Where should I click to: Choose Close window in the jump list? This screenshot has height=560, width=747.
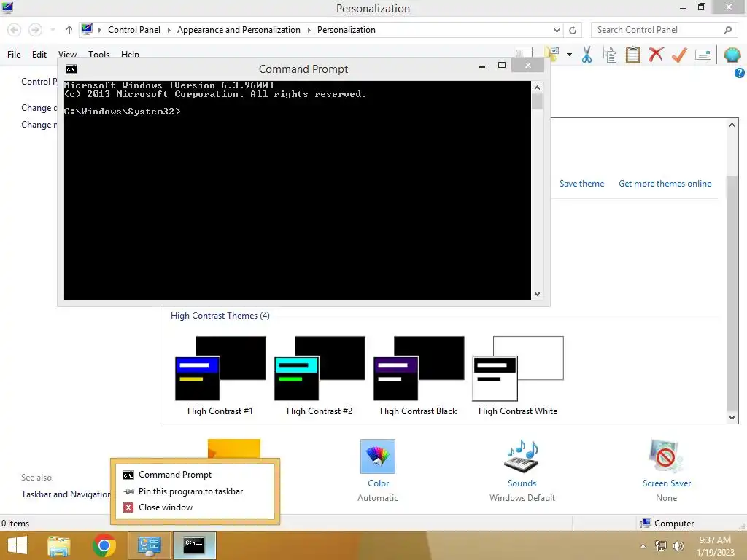pyautogui.click(x=195, y=507)
